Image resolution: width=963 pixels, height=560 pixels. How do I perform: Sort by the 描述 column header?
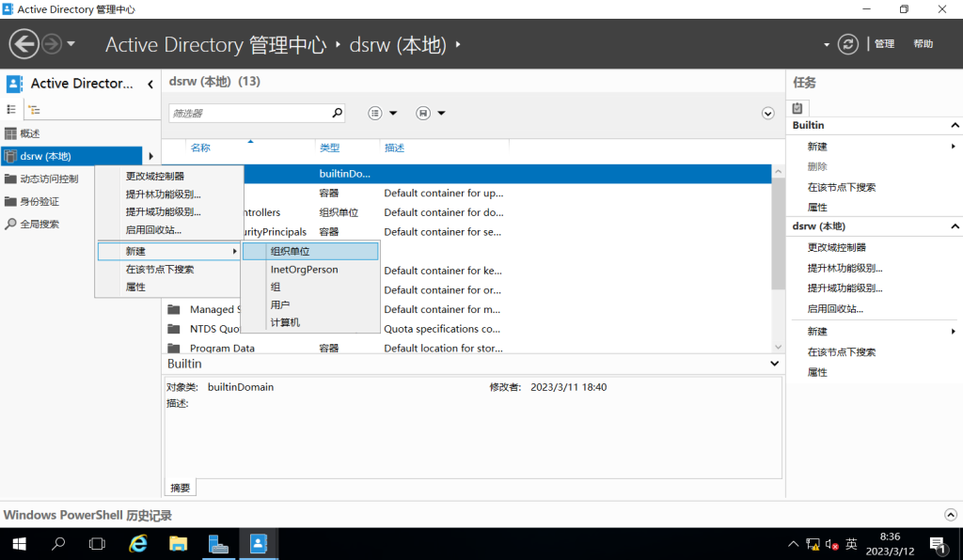[394, 148]
